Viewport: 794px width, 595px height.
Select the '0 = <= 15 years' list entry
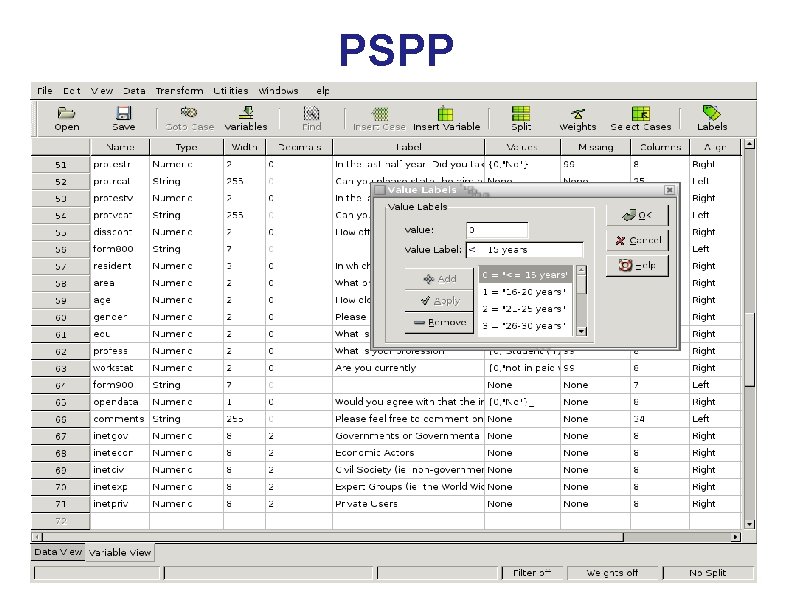pos(525,275)
